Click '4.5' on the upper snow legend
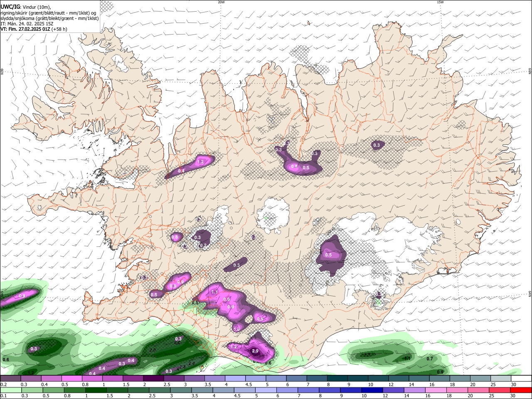Screen dimensions: 532x399 point(249,384)
